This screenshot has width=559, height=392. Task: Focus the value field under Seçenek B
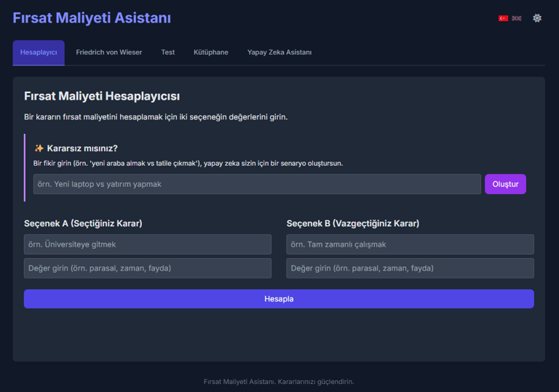coord(410,268)
